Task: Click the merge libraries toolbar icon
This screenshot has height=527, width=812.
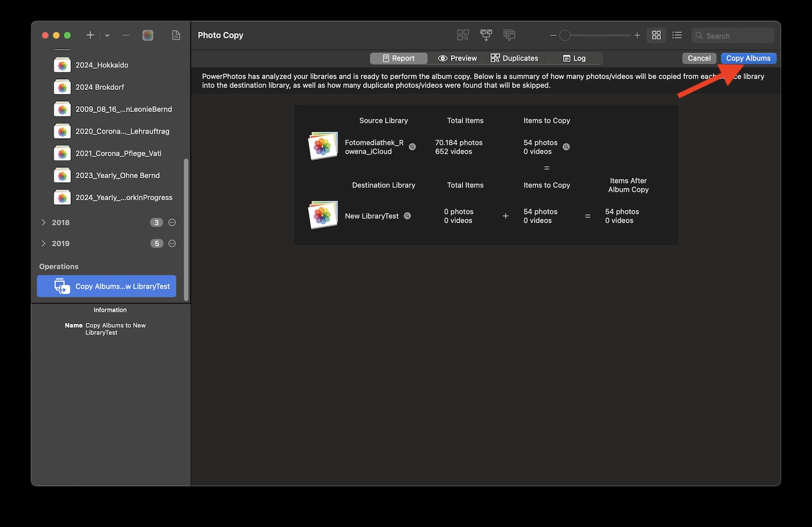Action: (486, 35)
